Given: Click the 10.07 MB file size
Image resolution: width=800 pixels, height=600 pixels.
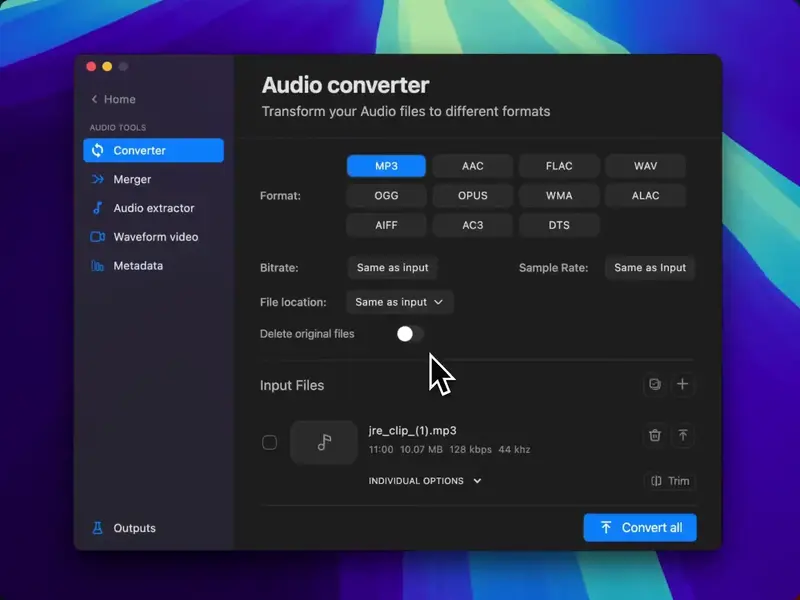Looking at the screenshot, I should (421, 449).
